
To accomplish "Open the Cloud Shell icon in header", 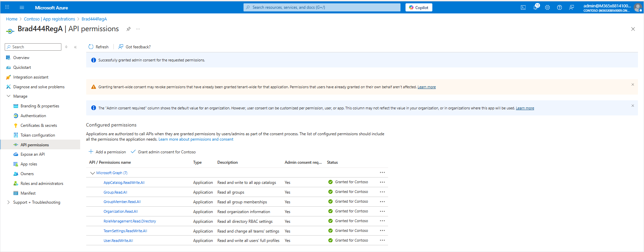I will pos(523,7).
